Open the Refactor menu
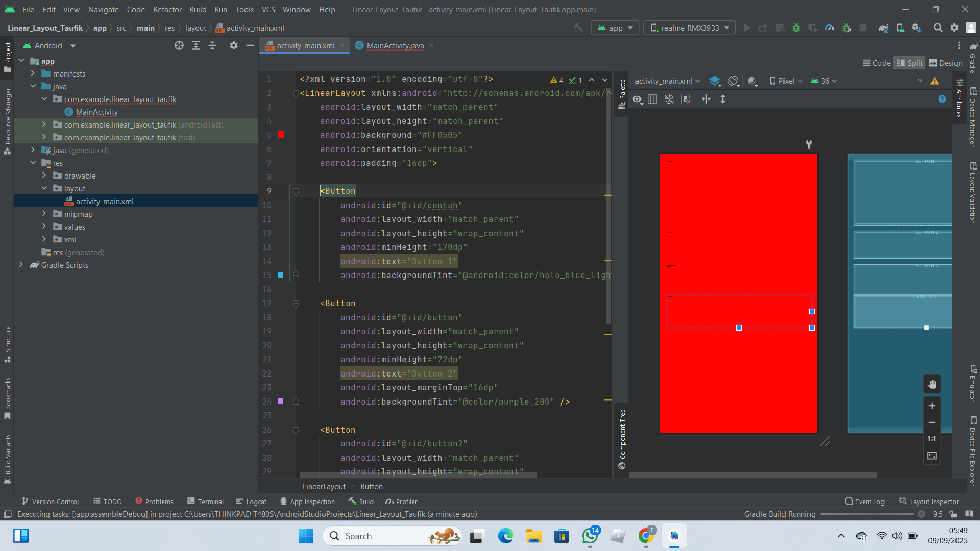Image resolution: width=980 pixels, height=551 pixels. point(167,10)
